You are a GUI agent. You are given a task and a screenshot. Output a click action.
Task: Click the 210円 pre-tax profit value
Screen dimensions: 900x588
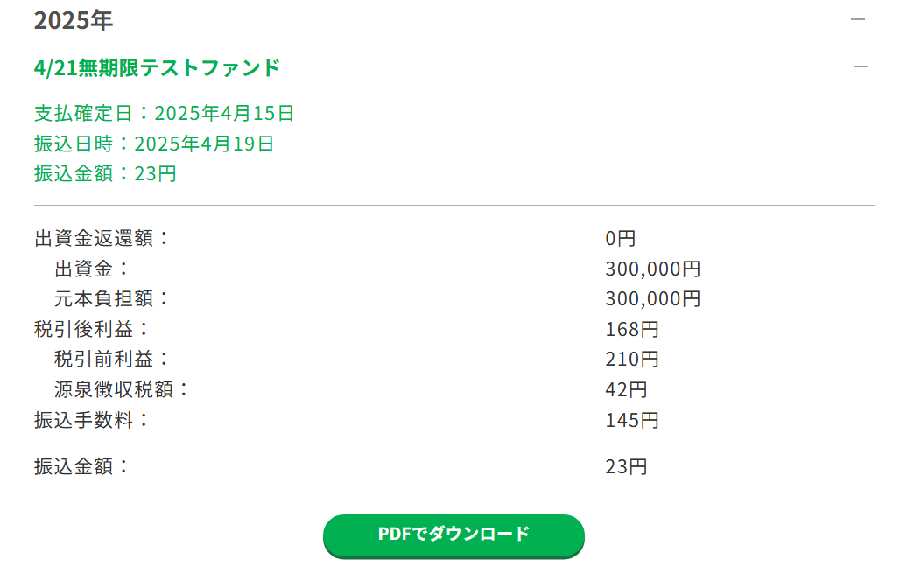pos(631,360)
